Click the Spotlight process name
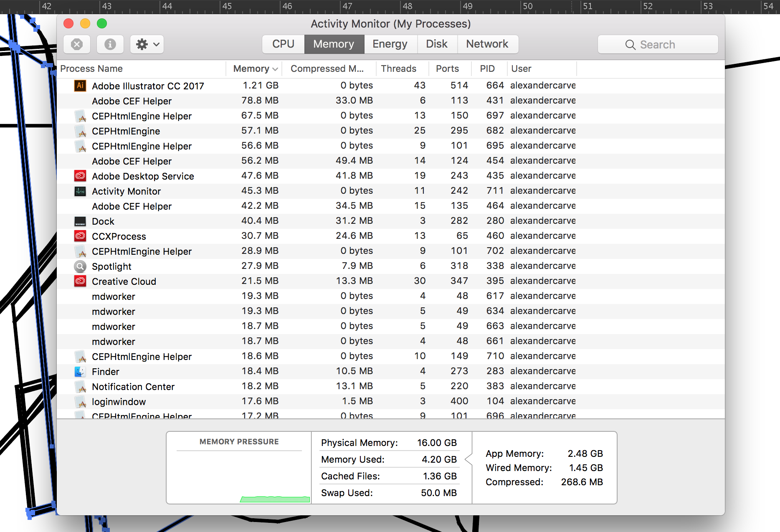 (111, 266)
